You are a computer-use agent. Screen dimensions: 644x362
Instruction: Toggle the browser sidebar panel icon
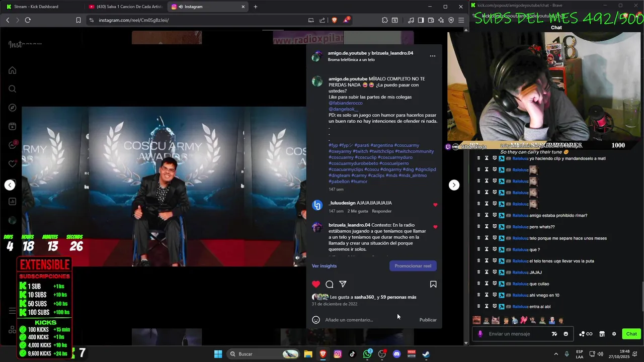coord(421,20)
